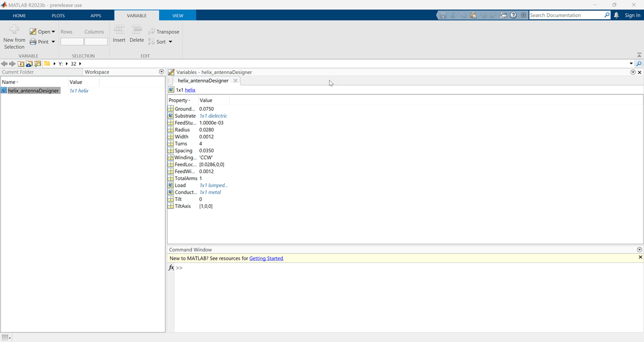Click Sign In button

[632, 16]
